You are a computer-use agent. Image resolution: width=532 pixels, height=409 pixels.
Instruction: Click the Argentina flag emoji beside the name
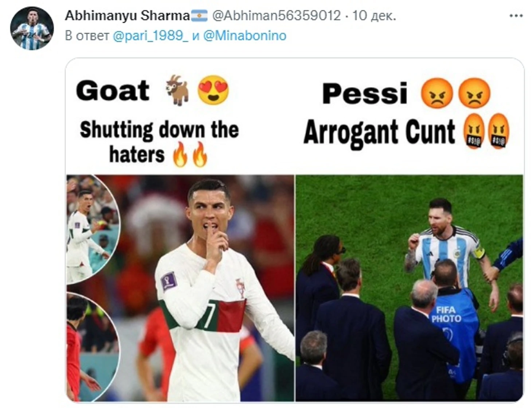[199, 16]
